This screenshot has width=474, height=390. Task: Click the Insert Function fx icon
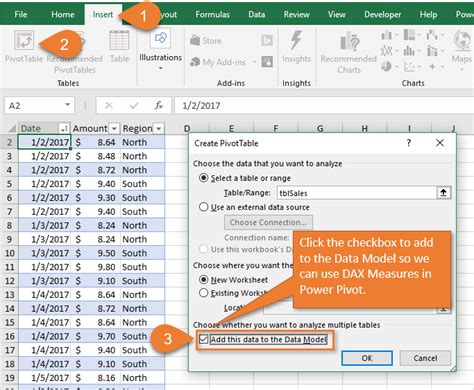(x=159, y=106)
